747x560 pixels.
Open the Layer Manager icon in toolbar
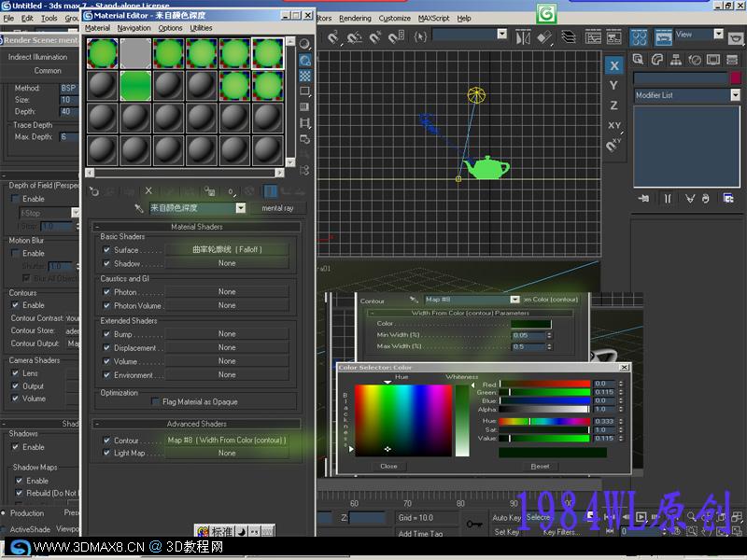coord(568,37)
